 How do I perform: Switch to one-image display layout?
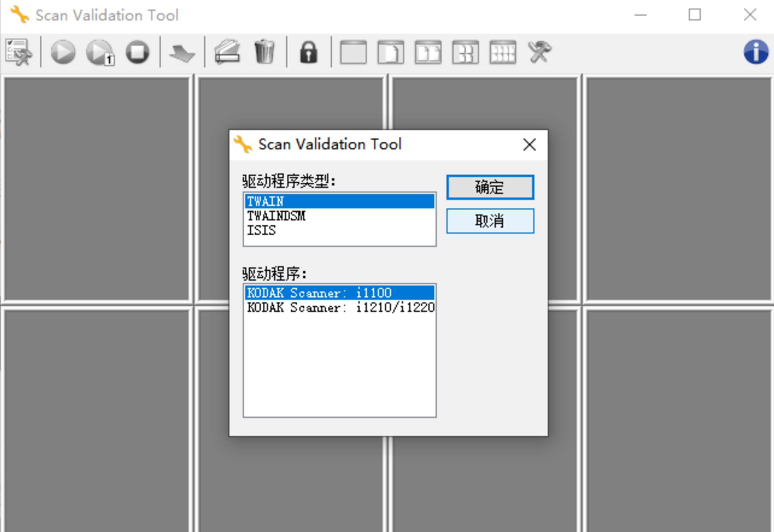(391, 52)
